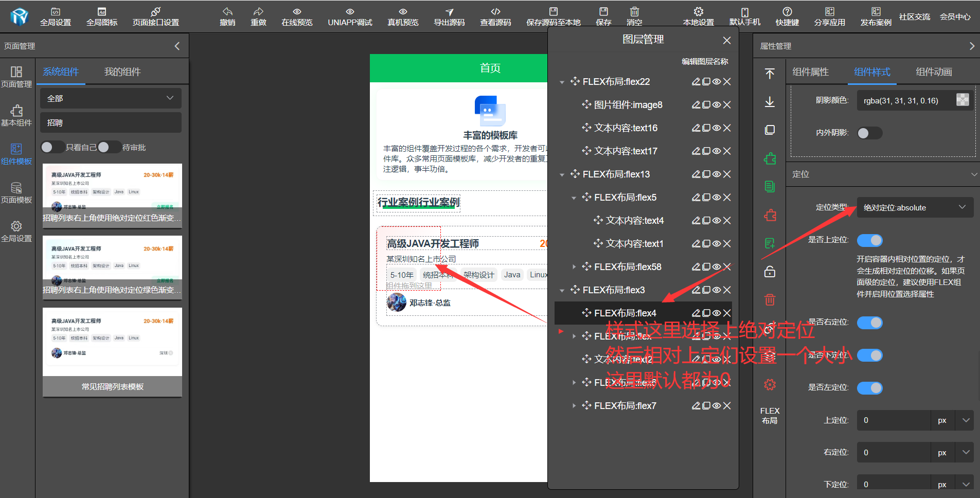Open the 全部 category dropdown
The image size is (980, 498).
click(x=111, y=98)
